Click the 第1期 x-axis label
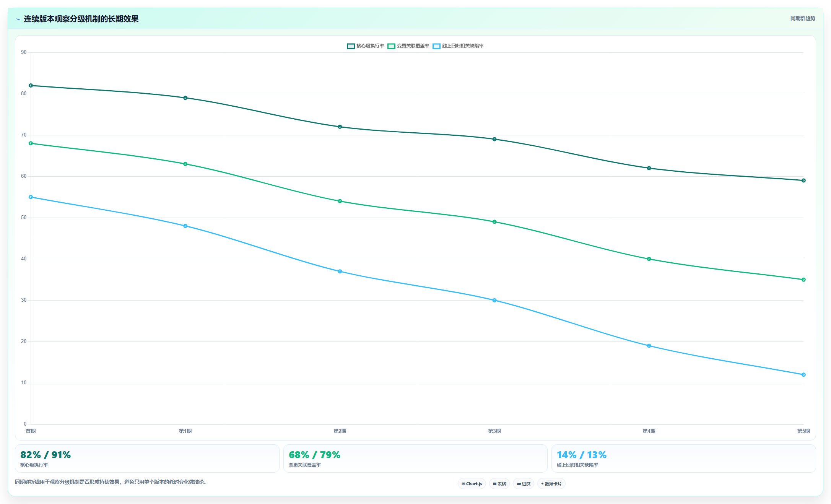 [x=185, y=431]
